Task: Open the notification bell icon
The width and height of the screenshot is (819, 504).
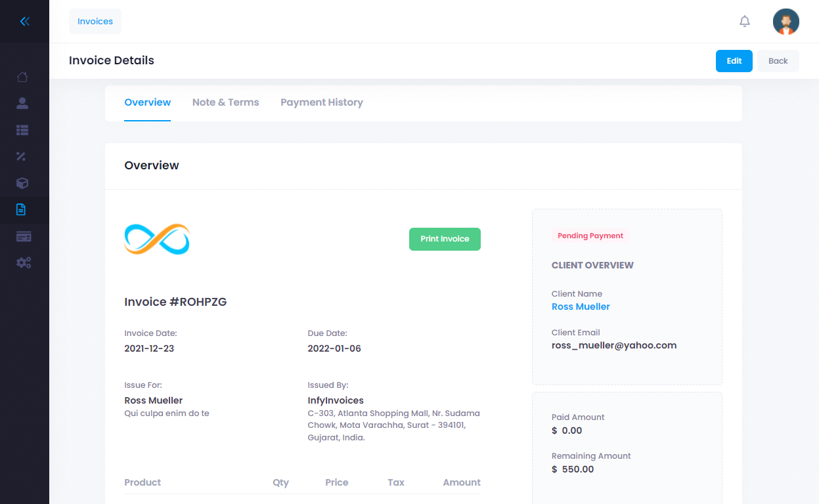Action: point(744,21)
